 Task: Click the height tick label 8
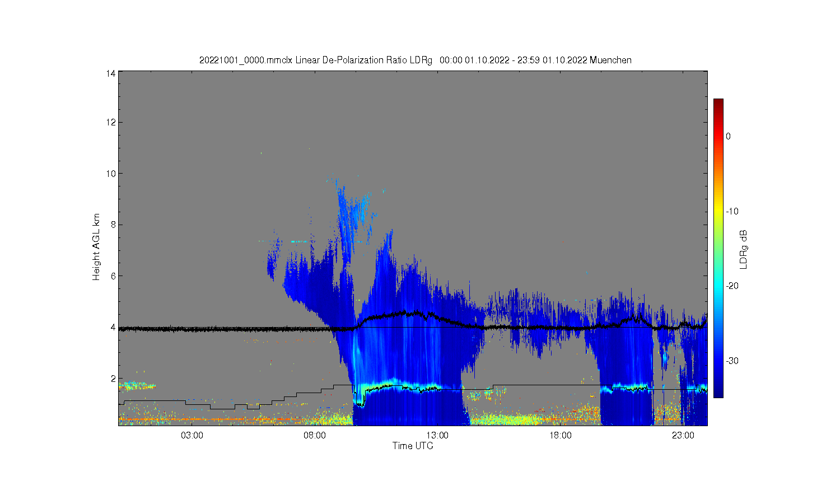(x=113, y=225)
